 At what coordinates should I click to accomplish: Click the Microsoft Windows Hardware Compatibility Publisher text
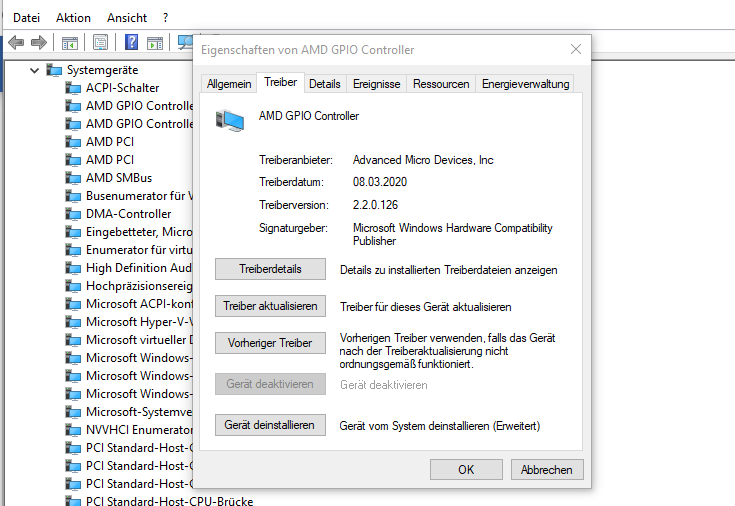(452, 234)
